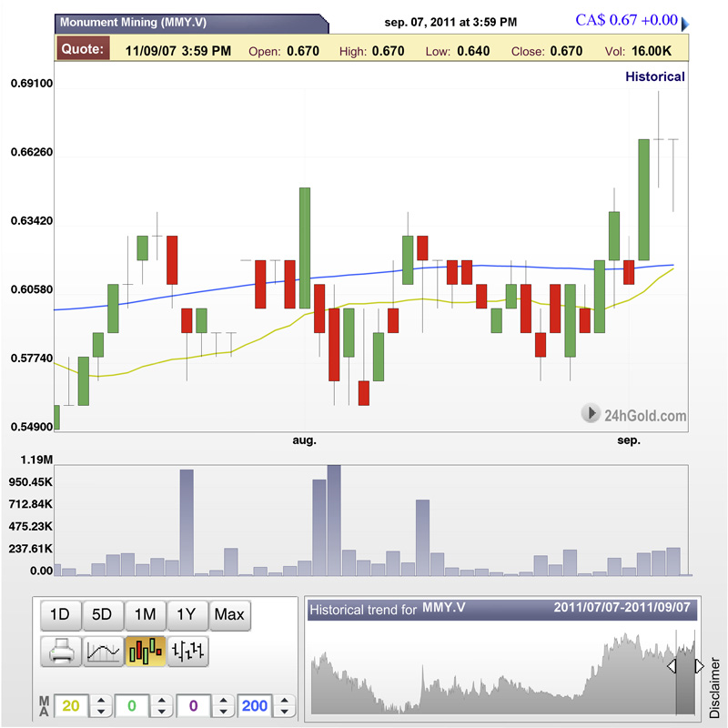This screenshot has height=728, width=728.
Task: Click the sep. axis label
Action: click(x=629, y=440)
